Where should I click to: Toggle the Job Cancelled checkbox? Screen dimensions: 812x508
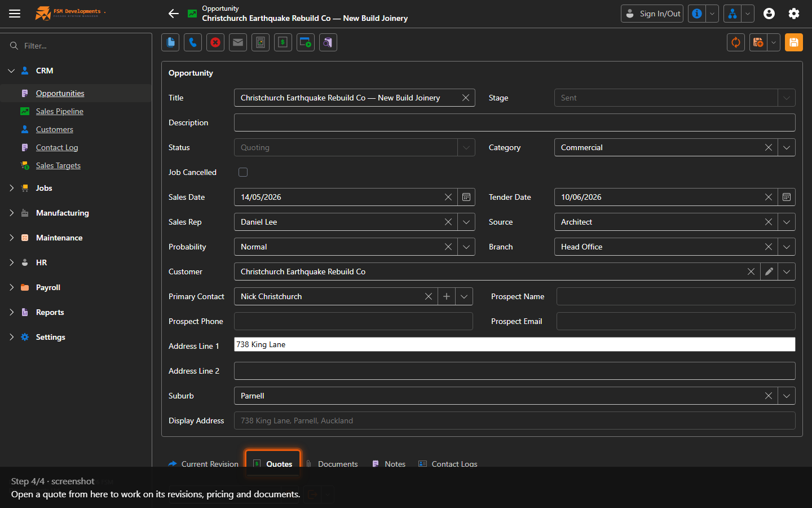[x=243, y=172]
